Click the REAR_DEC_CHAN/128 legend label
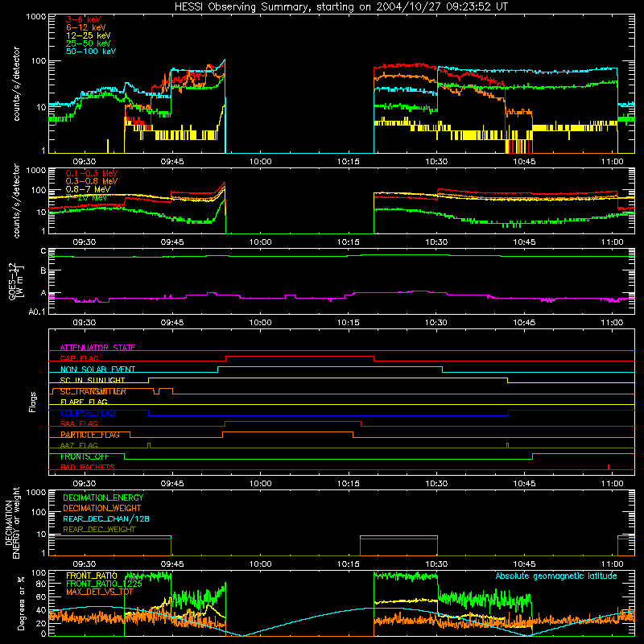 (x=106, y=518)
